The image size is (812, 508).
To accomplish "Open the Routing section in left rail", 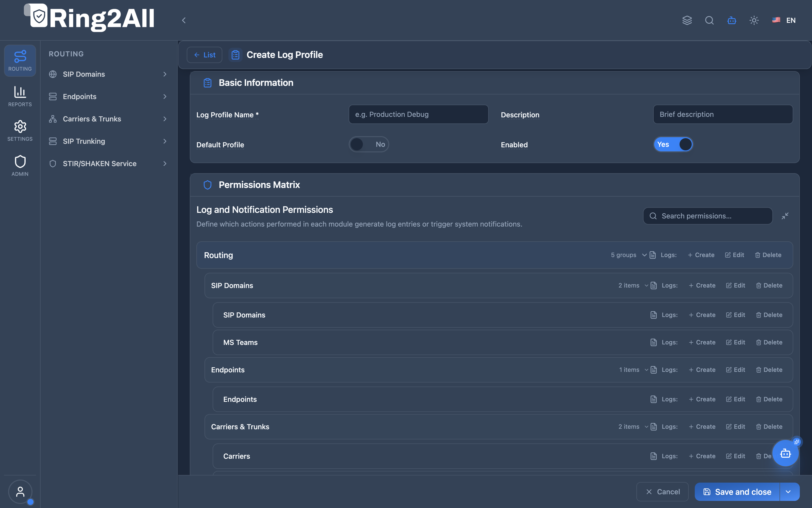I will point(20,60).
